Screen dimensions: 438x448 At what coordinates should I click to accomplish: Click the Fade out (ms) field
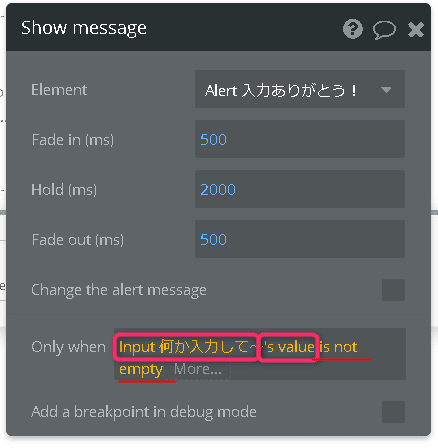click(300, 239)
